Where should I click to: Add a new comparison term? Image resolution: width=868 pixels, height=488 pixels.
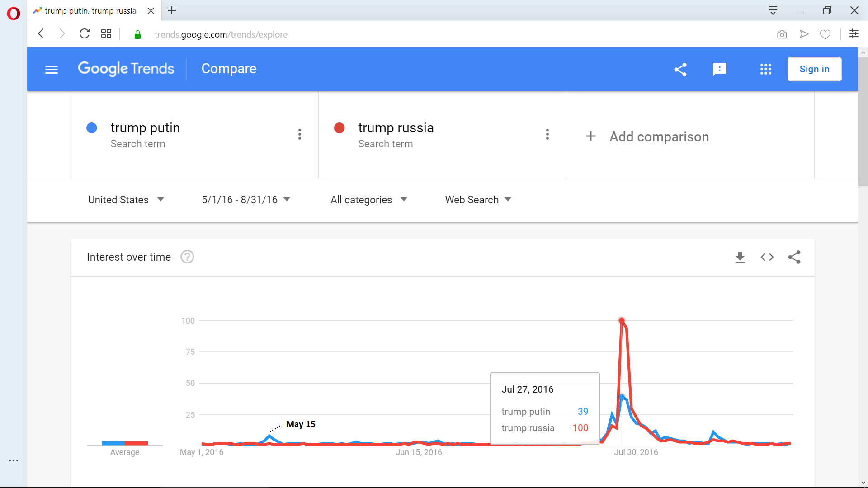(647, 136)
